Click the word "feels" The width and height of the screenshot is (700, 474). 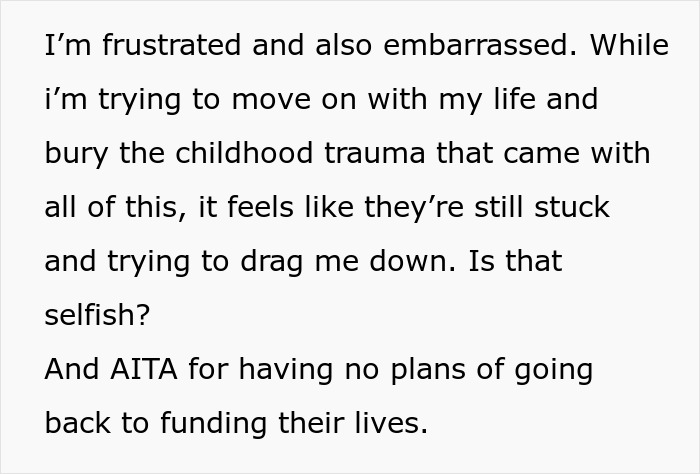(x=260, y=207)
